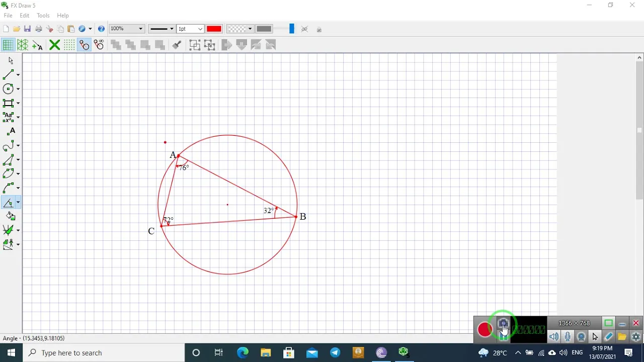Click the Windows Start button
The width and height of the screenshot is (644, 362).
pyautogui.click(x=11, y=353)
